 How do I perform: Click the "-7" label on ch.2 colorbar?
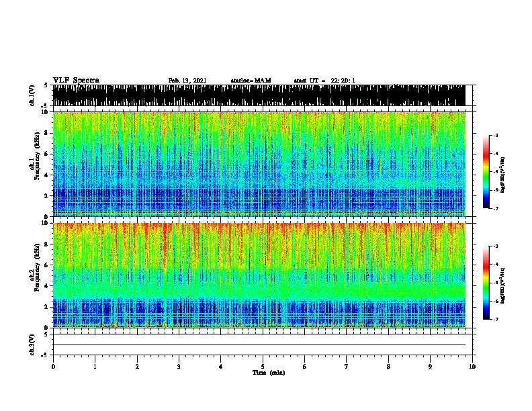(x=496, y=320)
